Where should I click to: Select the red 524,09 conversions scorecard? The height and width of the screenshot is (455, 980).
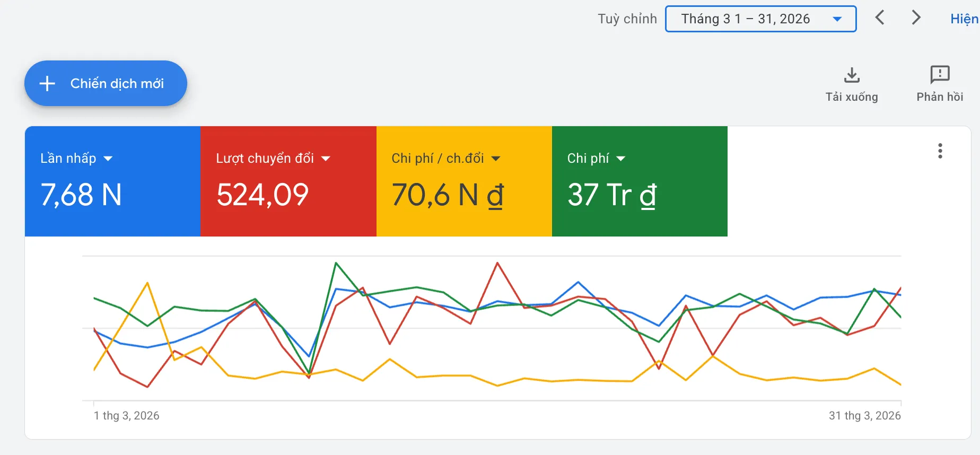[288, 181]
